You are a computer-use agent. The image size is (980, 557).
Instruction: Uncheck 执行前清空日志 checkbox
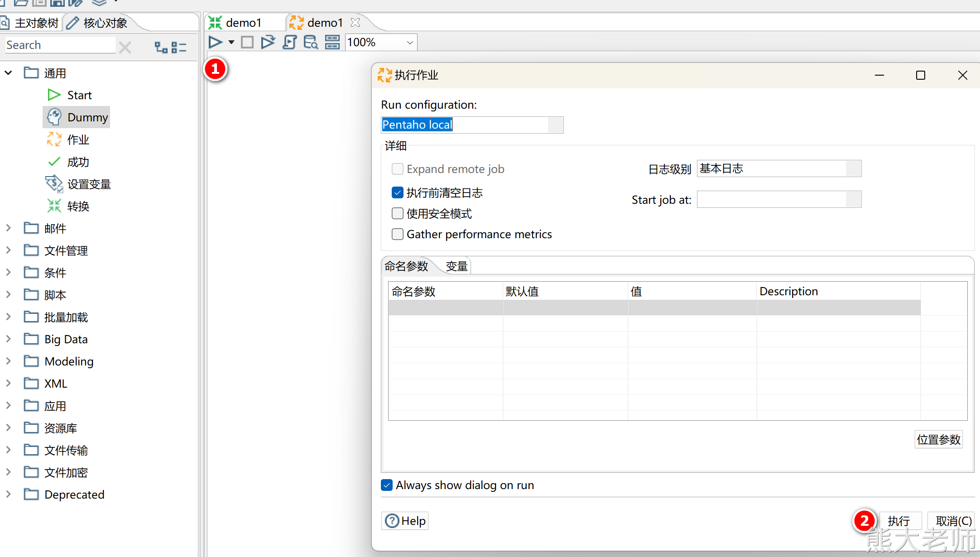click(397, 192)
